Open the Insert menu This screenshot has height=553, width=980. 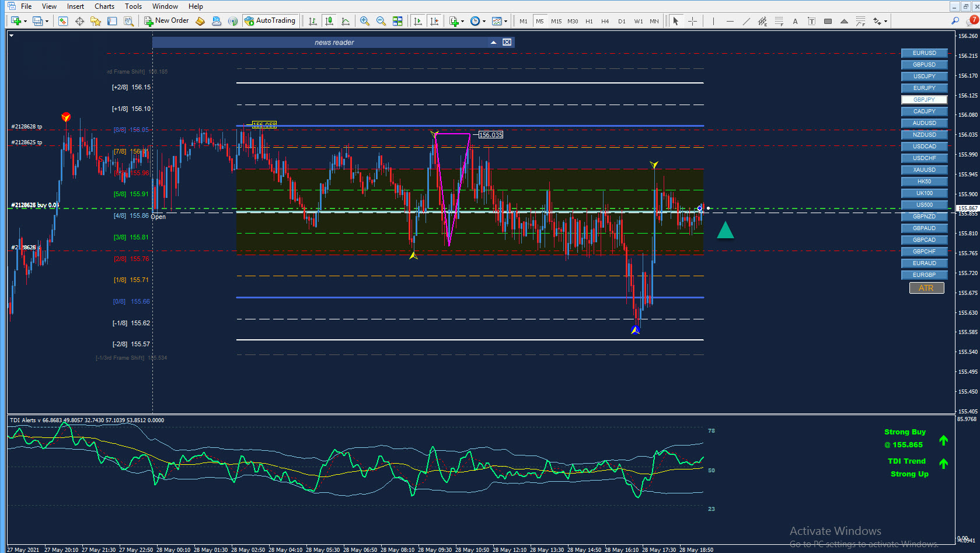click(75, 6)
